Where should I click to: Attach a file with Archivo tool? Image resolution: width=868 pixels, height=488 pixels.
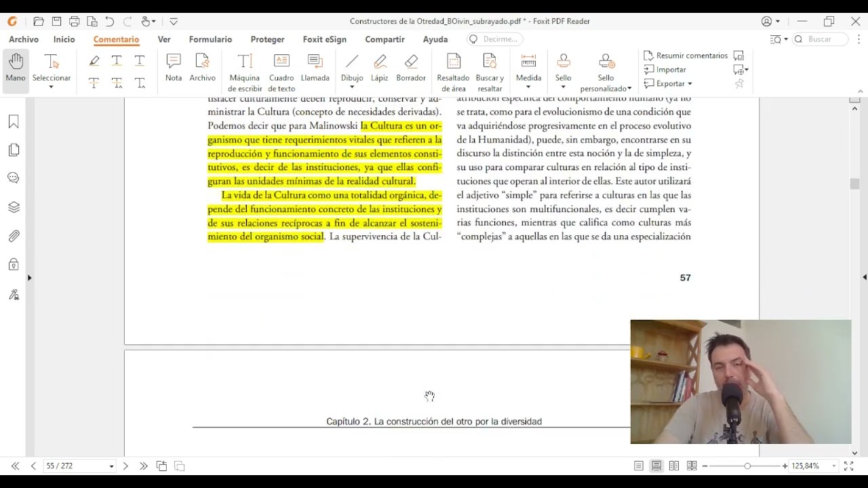pos(202,68)
